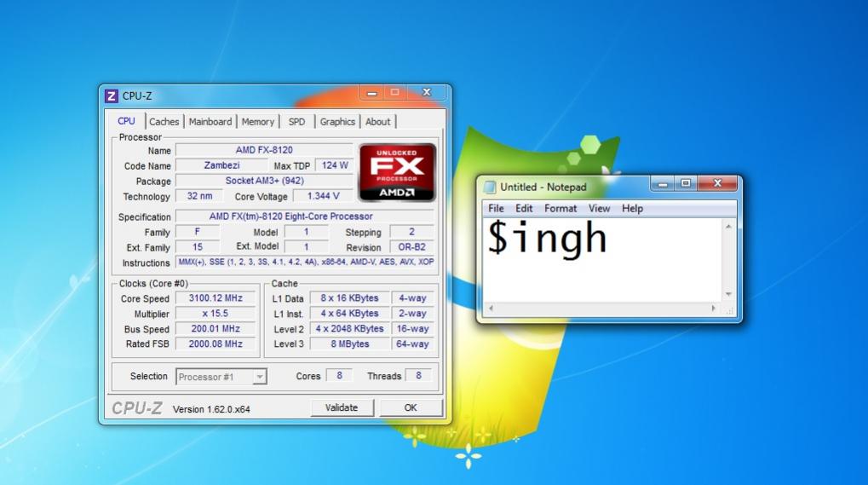Open the Mainboard tab
This screenshot has height=485, width=868.
[210, 122]
